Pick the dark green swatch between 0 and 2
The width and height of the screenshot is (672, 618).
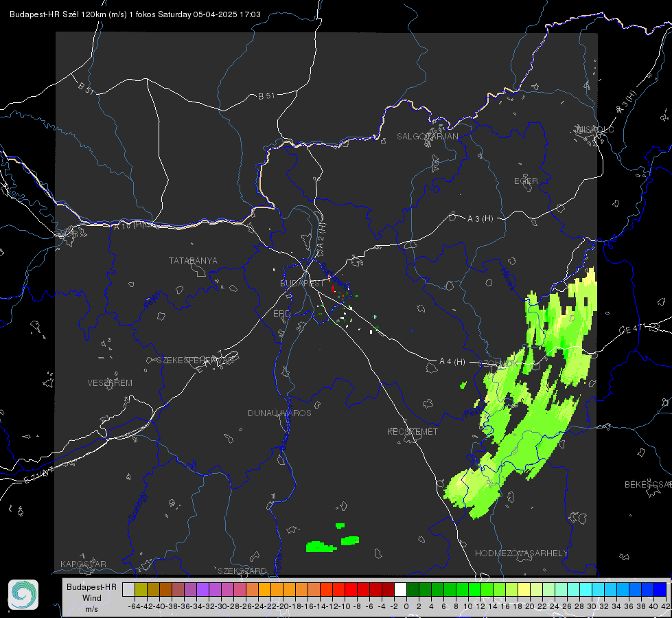tap(413, 590)
